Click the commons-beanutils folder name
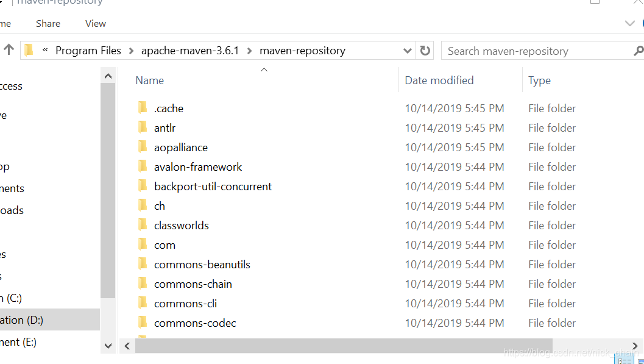Viewport: 644px width, 364px height. pyautogui.click(x=202, y=265)
